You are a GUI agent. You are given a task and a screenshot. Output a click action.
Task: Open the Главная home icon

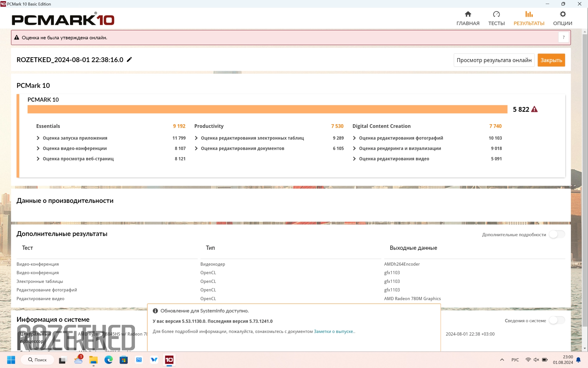point(468,14)
